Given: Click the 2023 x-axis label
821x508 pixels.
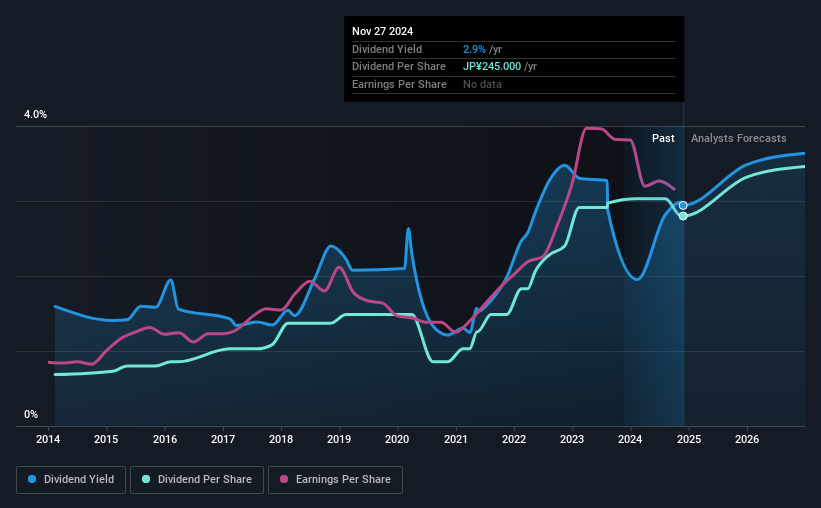Looking at the screenshot, I should click(x=572, y=439).
